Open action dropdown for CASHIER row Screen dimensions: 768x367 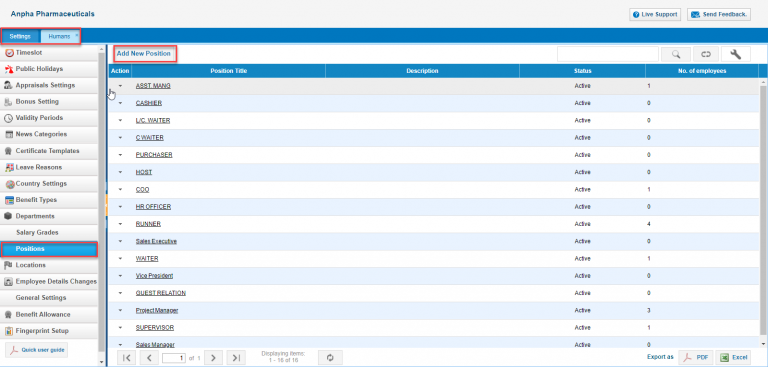click(x=120, y=103)
